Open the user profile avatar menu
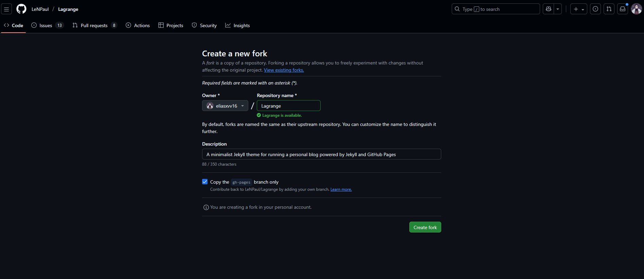 [636, 9]
